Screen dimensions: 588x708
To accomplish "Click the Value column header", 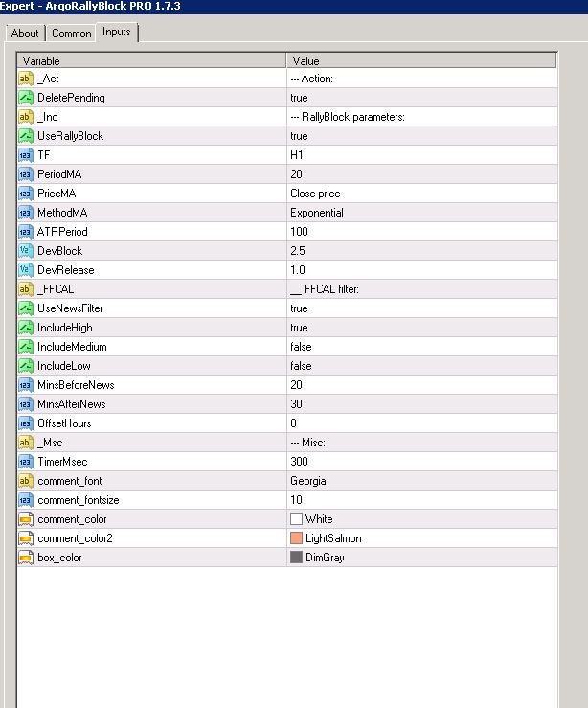I will (421, 61).
